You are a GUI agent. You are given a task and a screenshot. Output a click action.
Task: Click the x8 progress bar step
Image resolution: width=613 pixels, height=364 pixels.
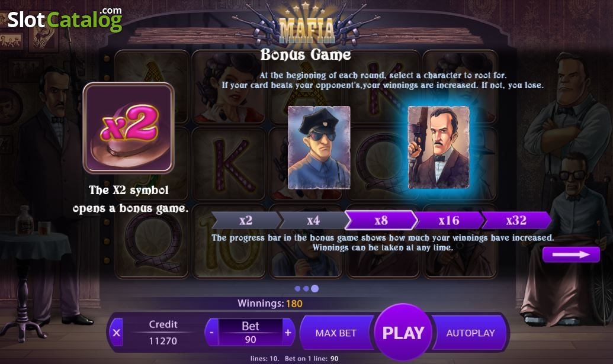coord(381,221)
